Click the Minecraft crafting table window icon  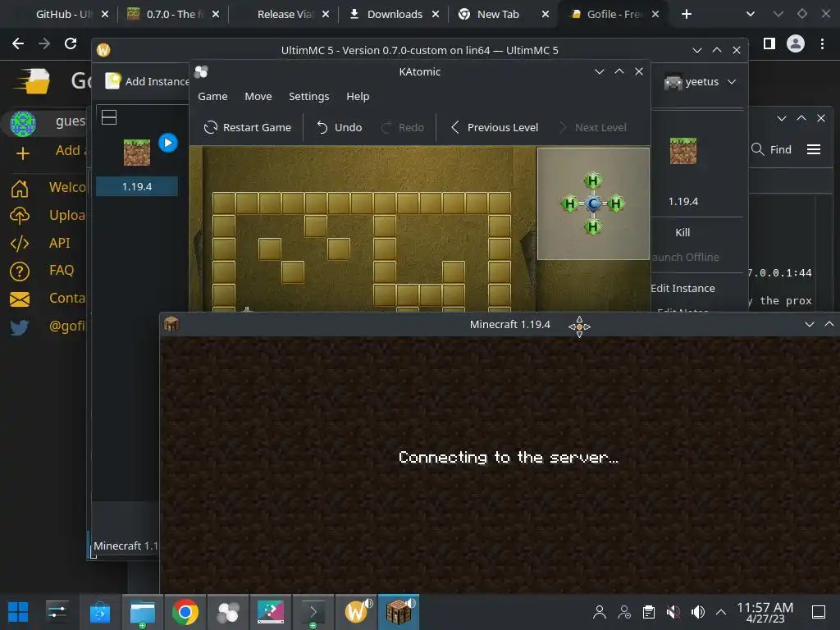click(172, 324)
